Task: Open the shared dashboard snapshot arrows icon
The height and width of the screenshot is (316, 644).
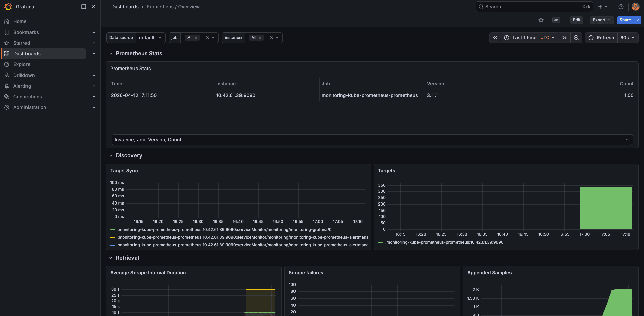Action: tap(556, 20)
